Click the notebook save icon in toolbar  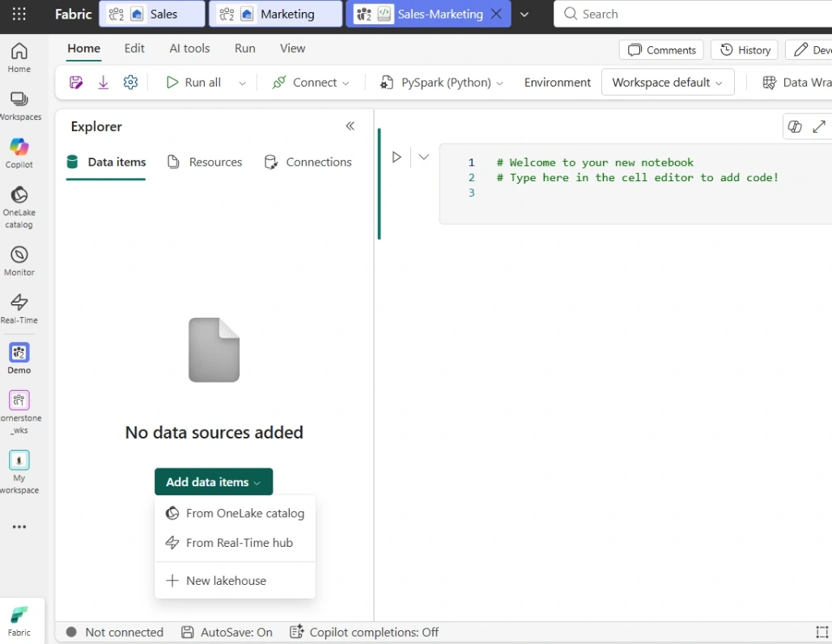pos(76,83)
